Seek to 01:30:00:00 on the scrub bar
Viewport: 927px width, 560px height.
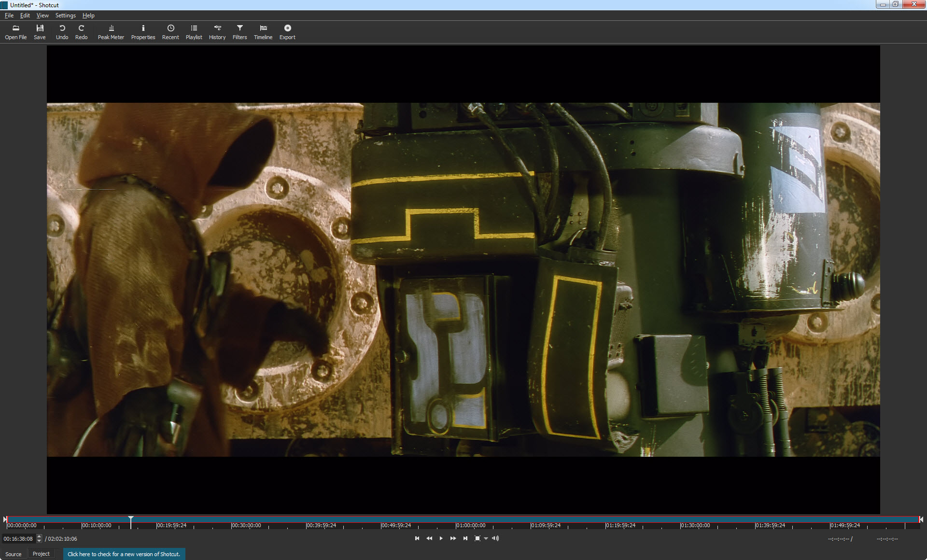pyautogui.click(x=695, y=525)
